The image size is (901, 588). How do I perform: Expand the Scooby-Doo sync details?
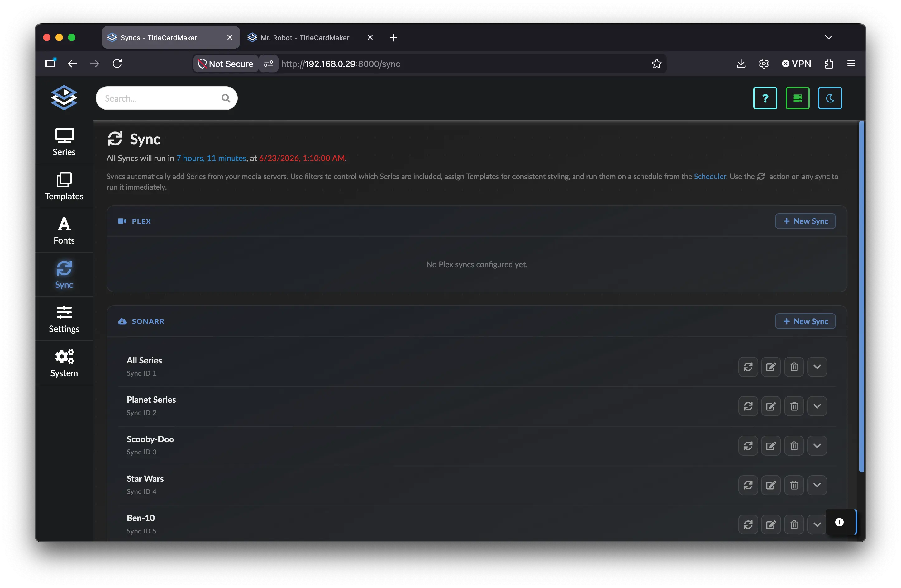click(817, 446)
